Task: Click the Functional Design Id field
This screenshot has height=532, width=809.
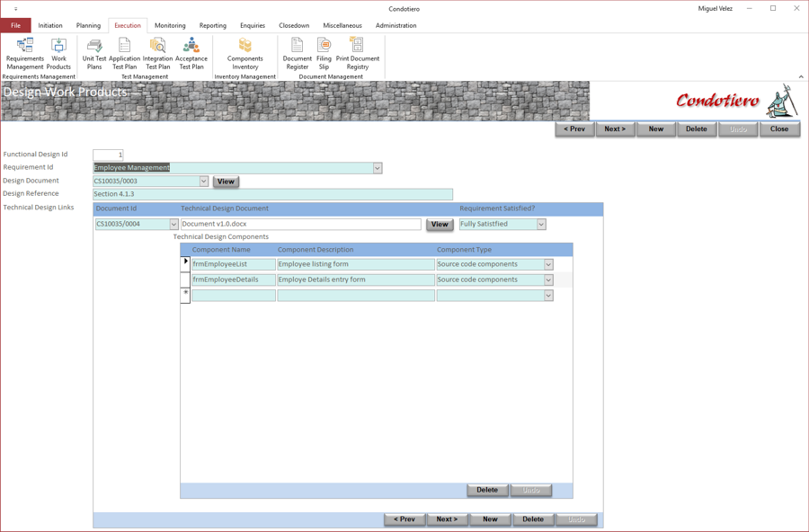Action: point(108,155)
